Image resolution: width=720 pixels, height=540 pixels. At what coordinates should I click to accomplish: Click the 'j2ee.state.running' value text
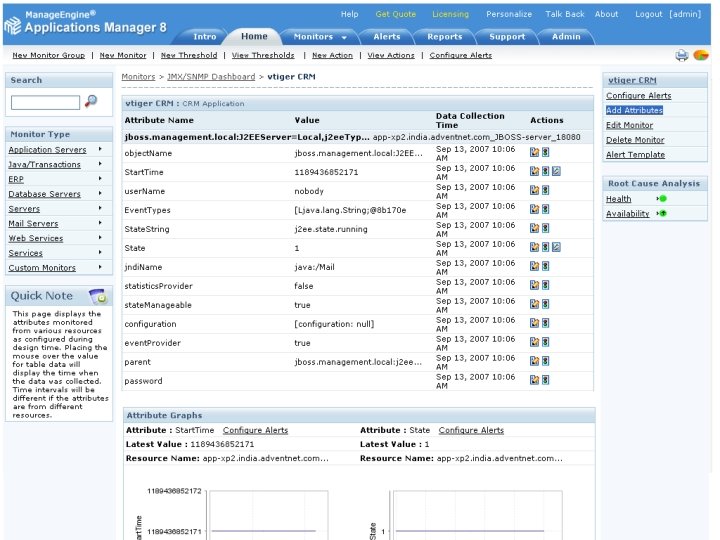pos(331,229)
